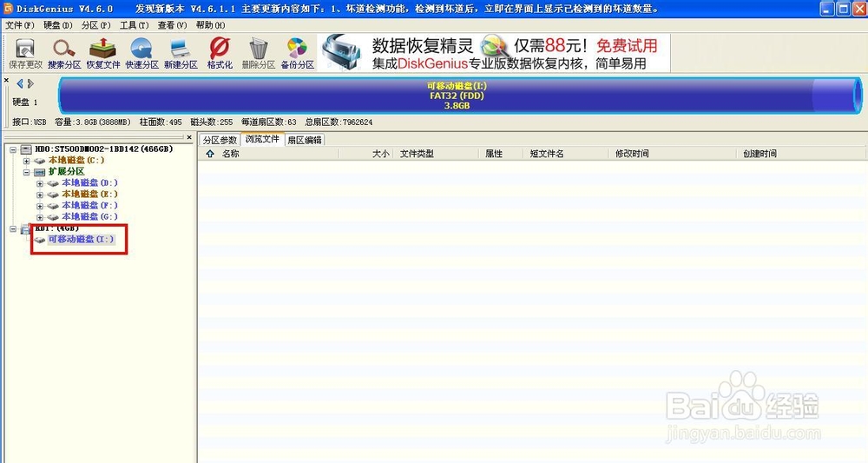
Task: Go to next disk with right arrow
Action: click(30, 83)
